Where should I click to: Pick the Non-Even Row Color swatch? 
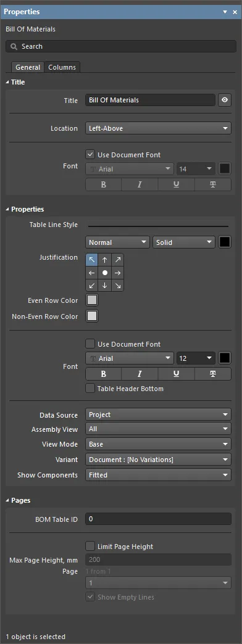point(92,316)
